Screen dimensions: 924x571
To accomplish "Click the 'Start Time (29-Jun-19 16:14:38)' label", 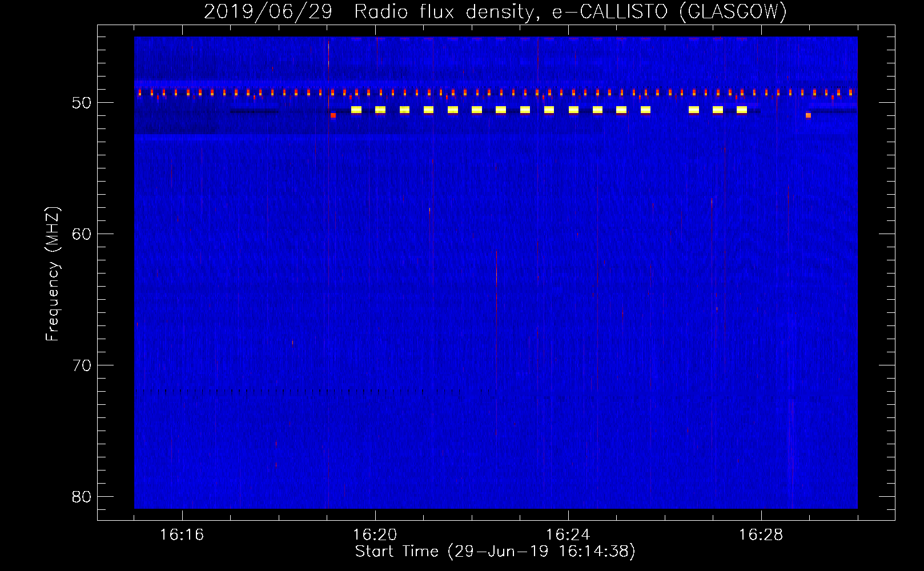I will click(495, 552).
